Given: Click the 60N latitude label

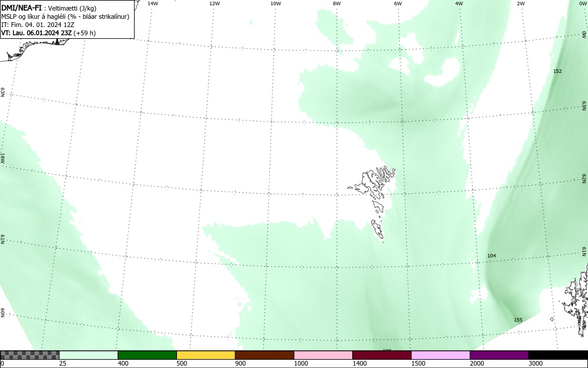Looking at the screenshot, I should 2,313.
